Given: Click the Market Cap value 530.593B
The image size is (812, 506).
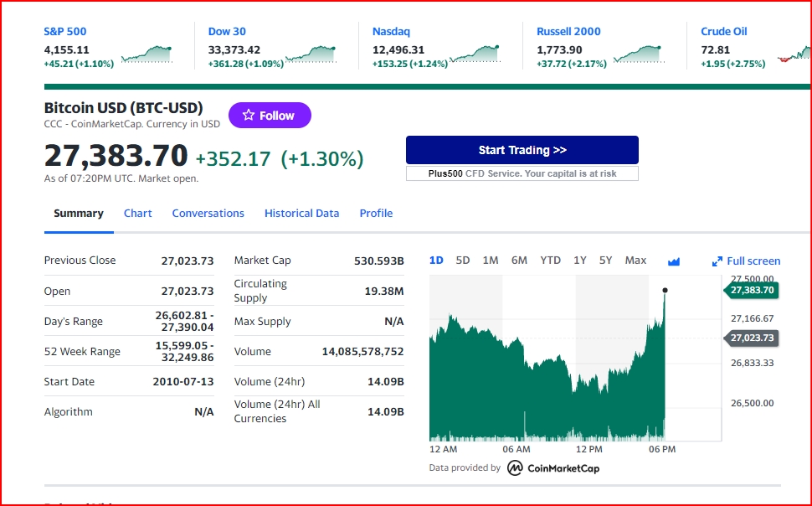Looking at the screenshot, I should (379, 261).
